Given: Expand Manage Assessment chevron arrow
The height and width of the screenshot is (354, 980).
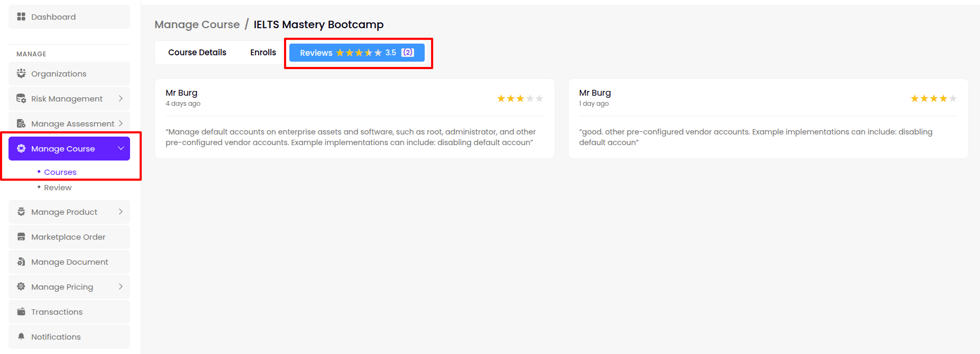Looking at the screenshot, I should click(x=121, y=124).
